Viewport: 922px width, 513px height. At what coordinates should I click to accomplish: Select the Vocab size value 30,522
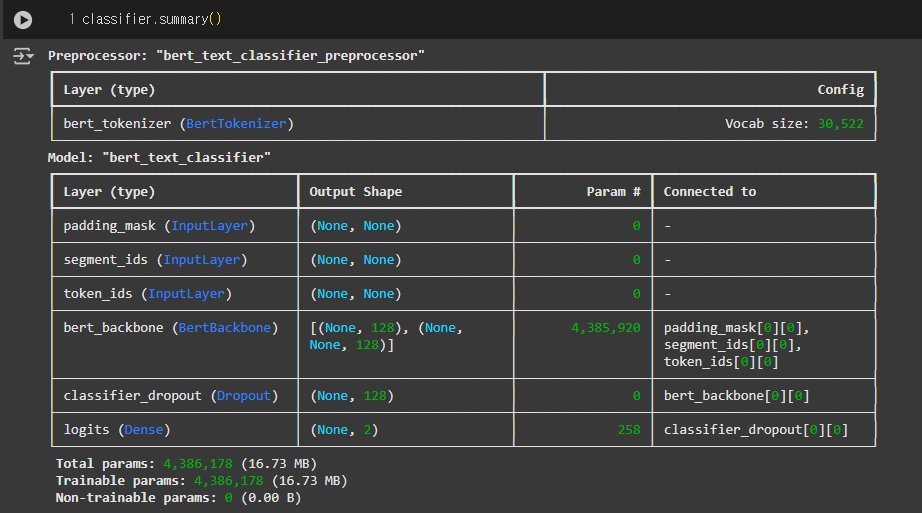pos(840,124)
